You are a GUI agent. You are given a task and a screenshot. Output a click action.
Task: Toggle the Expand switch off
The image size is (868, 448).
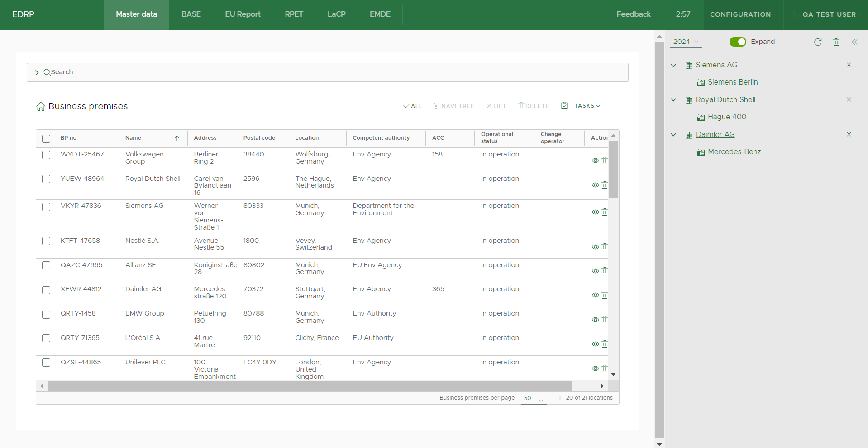[x=737, y=42]
